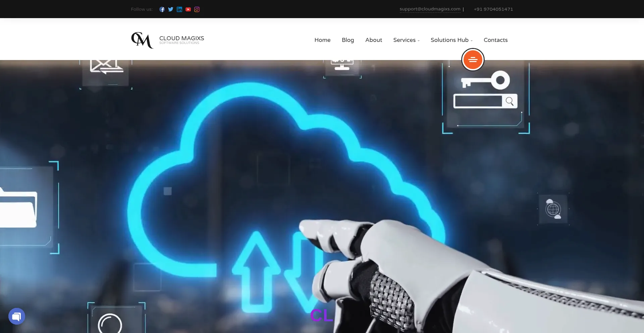Click the Instagram icon
The height and width of the screenshot is (333, 644).
(197, 9)
